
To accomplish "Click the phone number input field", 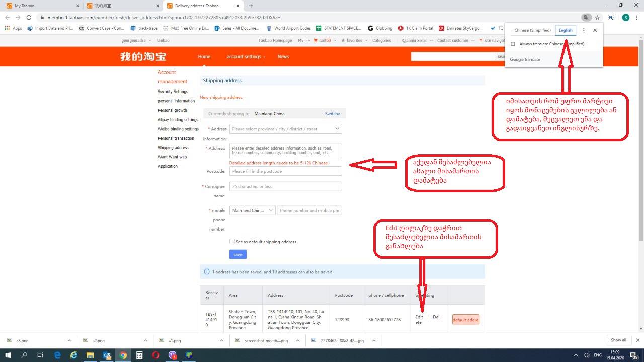I will 309,210.
